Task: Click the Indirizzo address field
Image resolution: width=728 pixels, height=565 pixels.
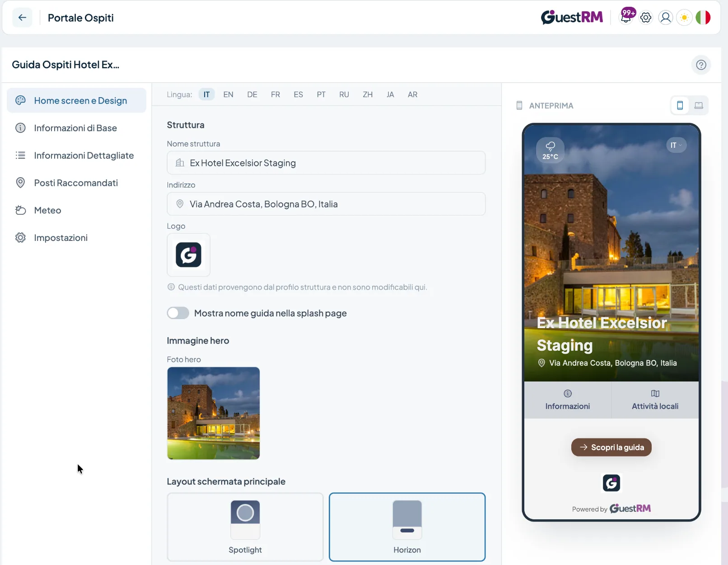Action: click(326, 204)
